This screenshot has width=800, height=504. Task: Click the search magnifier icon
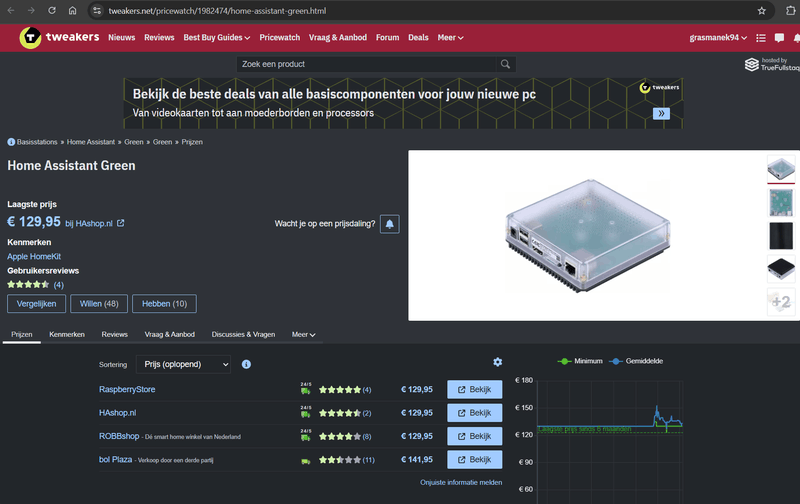point(505,64)
